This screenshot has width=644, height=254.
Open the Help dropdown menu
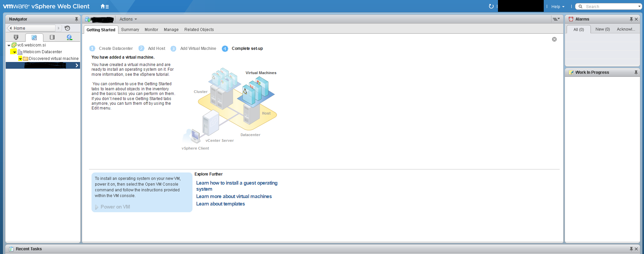pyautogui.click(x=558, y=6)
